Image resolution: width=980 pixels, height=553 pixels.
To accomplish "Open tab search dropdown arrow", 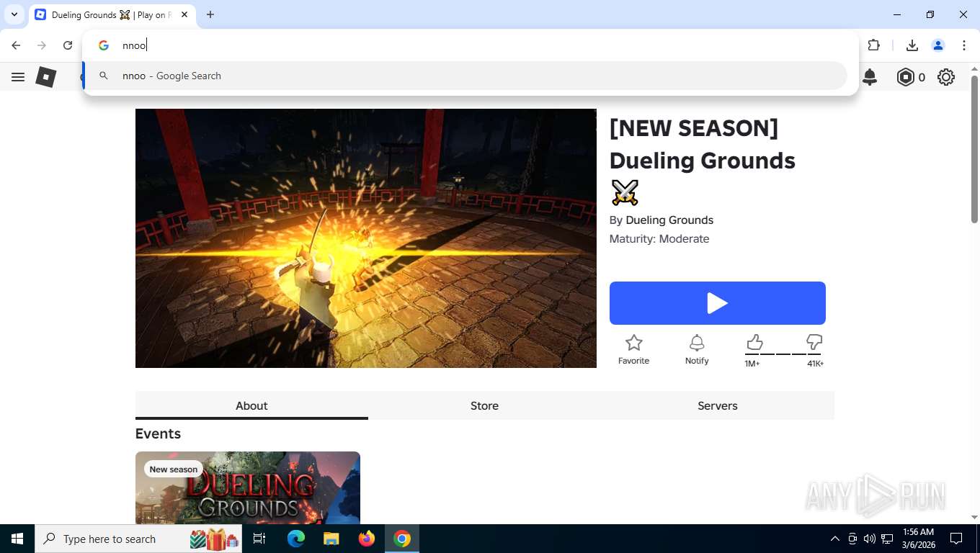I will point(14,14).
